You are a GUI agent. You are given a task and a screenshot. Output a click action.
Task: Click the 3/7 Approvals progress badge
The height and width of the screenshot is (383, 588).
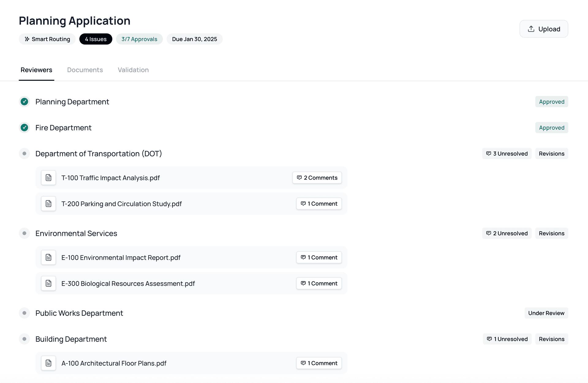(x=139, y=39)
